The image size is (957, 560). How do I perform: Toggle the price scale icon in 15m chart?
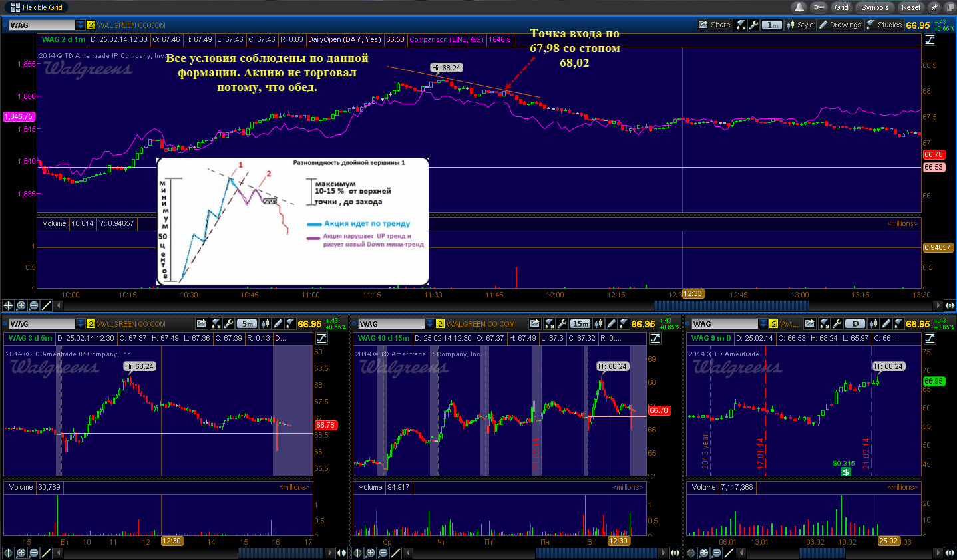pyautogui.click(x=655, y=338)
